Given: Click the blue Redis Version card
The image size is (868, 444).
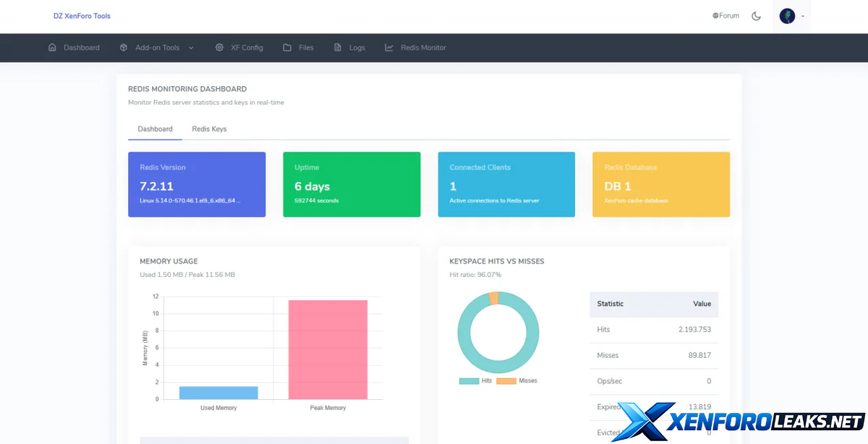Looking at the screenshot, I should tap(197, 184).
